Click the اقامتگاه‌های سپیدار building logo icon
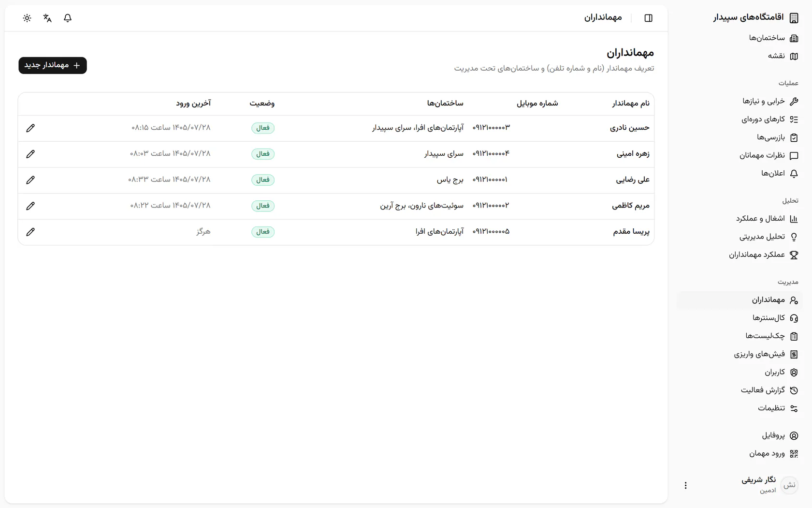This screenshot has height=508, width=812. [794, 18]
